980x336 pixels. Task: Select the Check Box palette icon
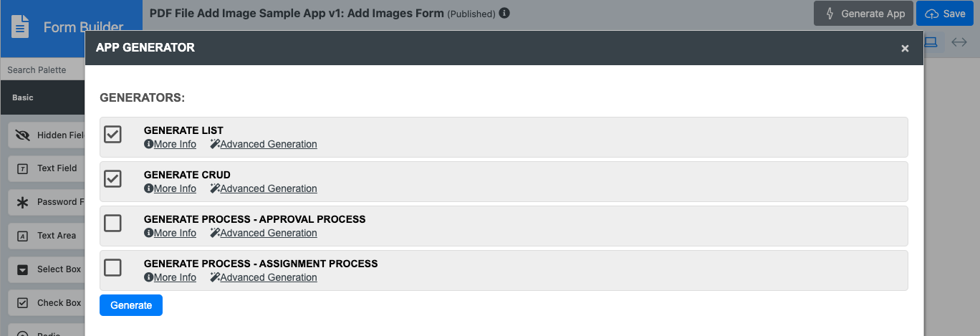(x=22, y=303)
